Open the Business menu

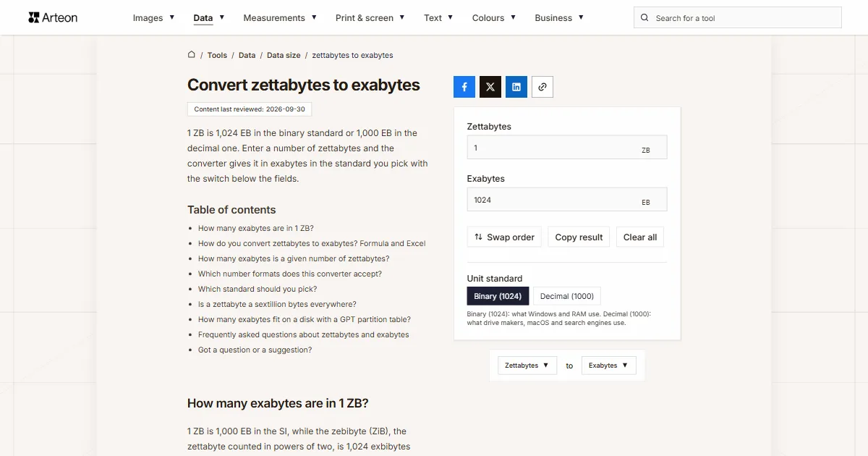[x=559, y=18]
